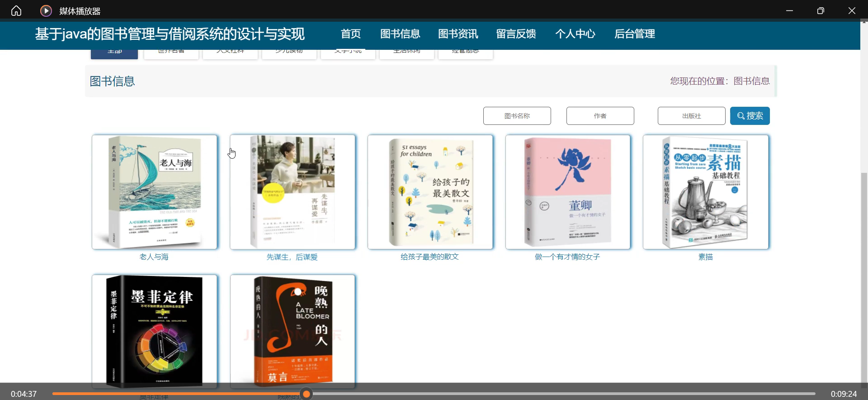
Task: Select the 给孩子最美的散文 cover image
Action: pyautogui.click(x=430, y=192)
